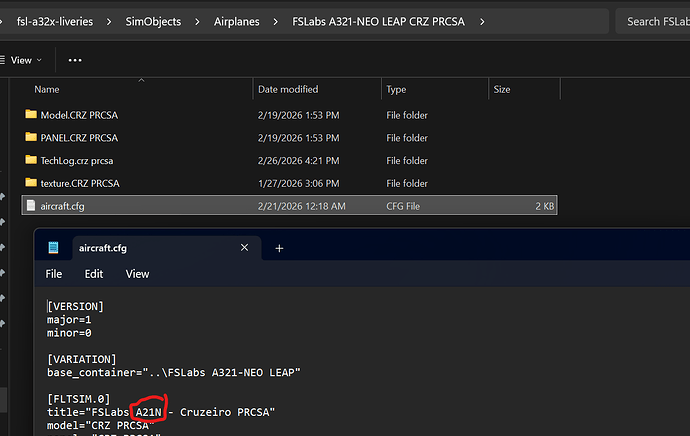Place cursor on major=1 line
The image size is (690, 436).
pos(69,320)
